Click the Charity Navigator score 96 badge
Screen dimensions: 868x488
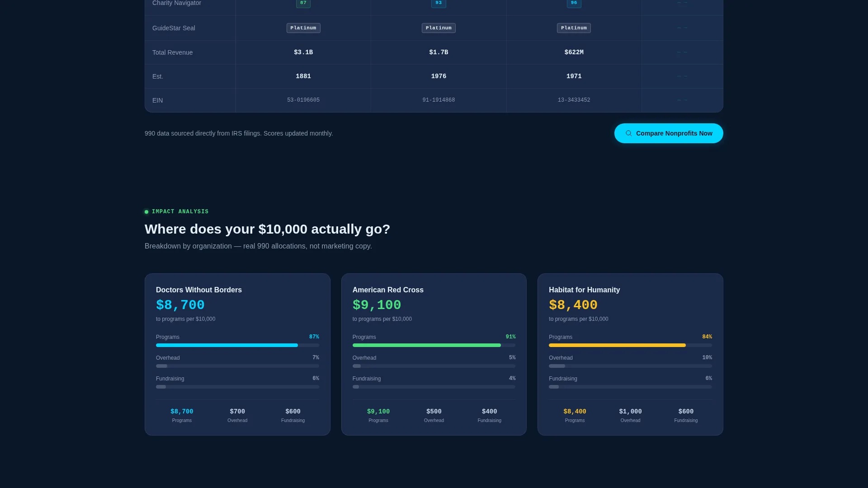pyautogui.click(x=574, y=4)
